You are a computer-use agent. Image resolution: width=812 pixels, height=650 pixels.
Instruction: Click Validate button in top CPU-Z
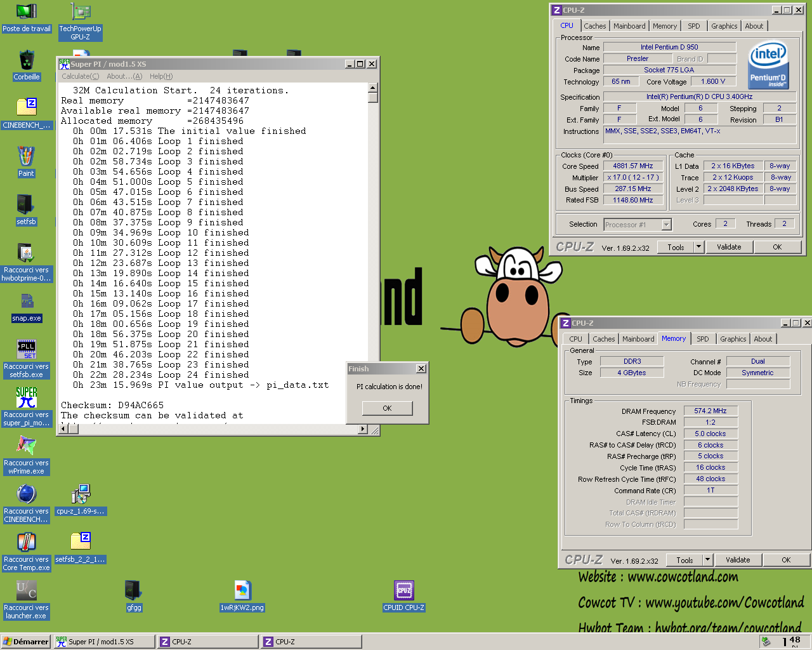(729, 247)
